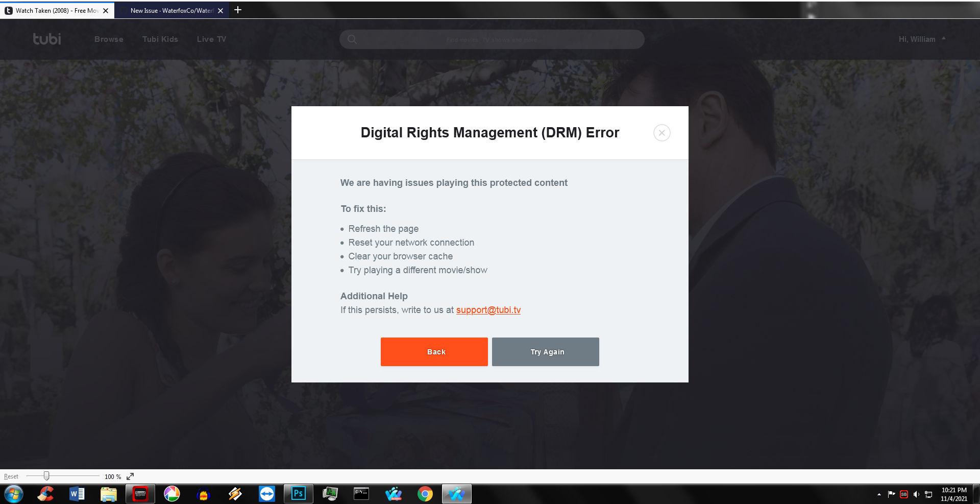The height and width of the screenshot is (504, 980).
Task: Open the support@tubi.tv email link
Action: pyautogui.click(x=488, y=310)
